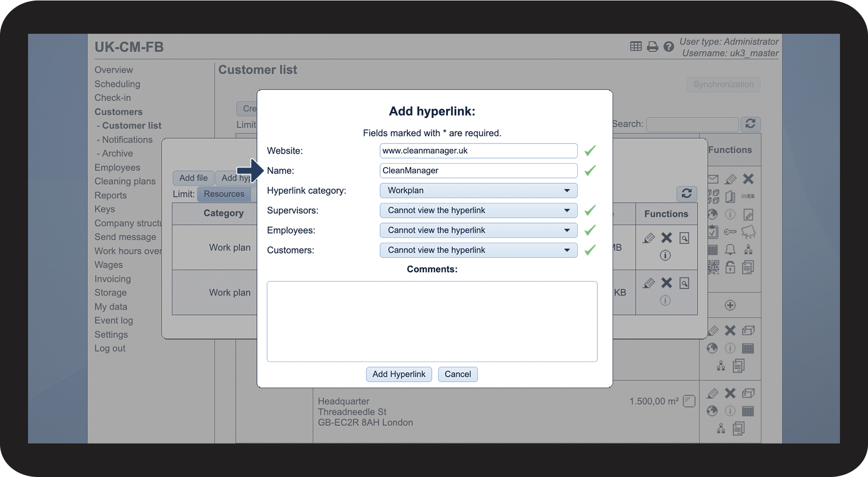Click the unlocked padlock icon in functions
The height and width of the screenshot is (477, 868).
[730, 267]
